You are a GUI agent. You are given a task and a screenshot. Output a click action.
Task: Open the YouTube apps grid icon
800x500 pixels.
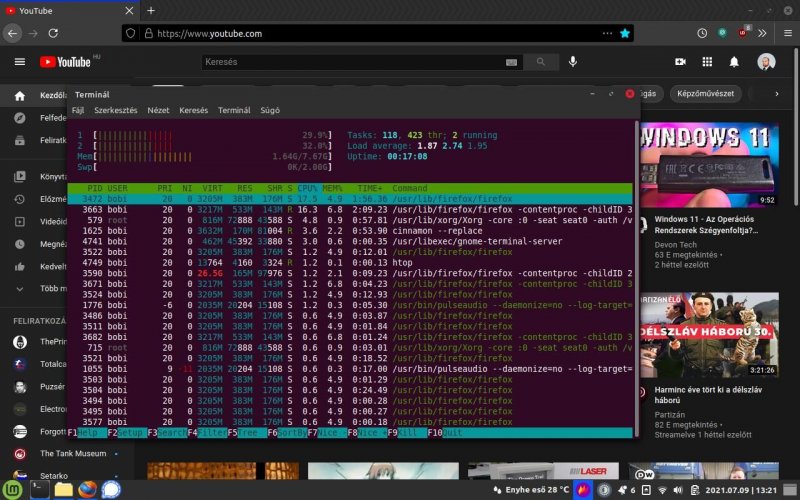pyautogui.click(x=707, y=62)
